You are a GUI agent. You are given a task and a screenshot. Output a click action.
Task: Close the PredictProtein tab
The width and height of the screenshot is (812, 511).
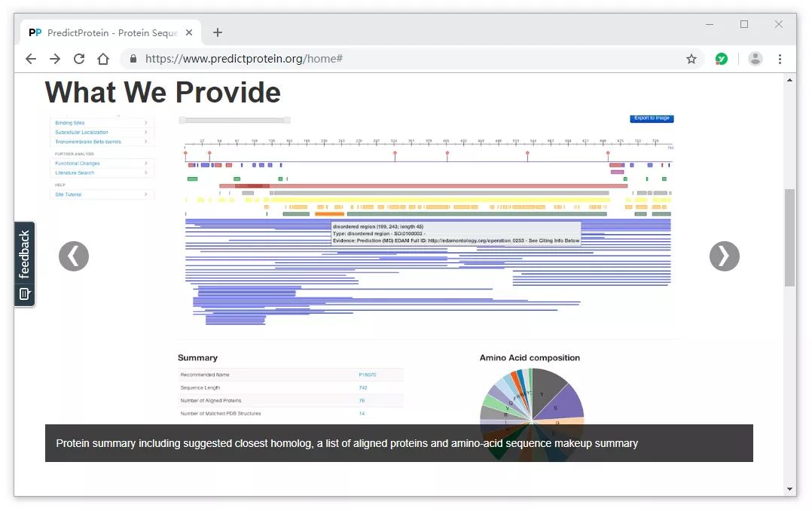pos(189,32)
